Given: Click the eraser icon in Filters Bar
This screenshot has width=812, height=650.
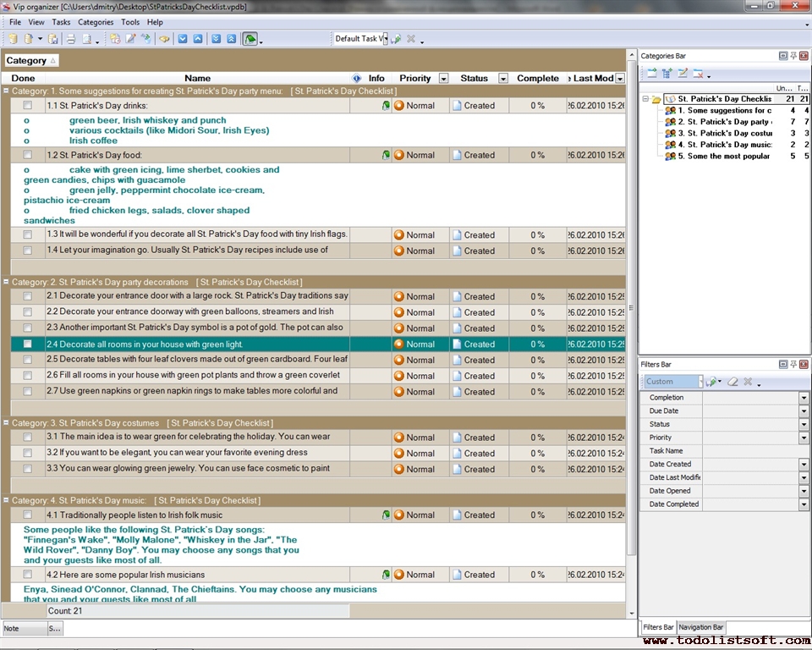Looking at the screenshot, I should 733,382.
